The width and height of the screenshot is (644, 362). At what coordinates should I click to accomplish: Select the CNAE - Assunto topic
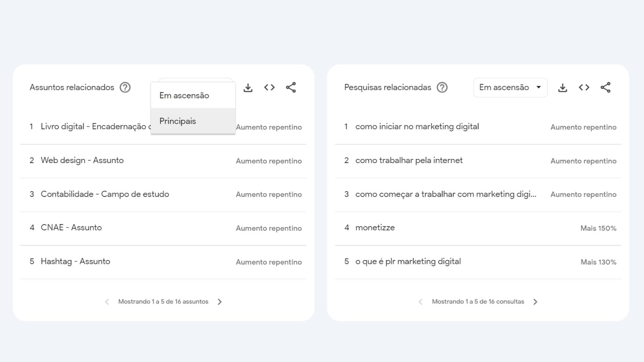71,228
